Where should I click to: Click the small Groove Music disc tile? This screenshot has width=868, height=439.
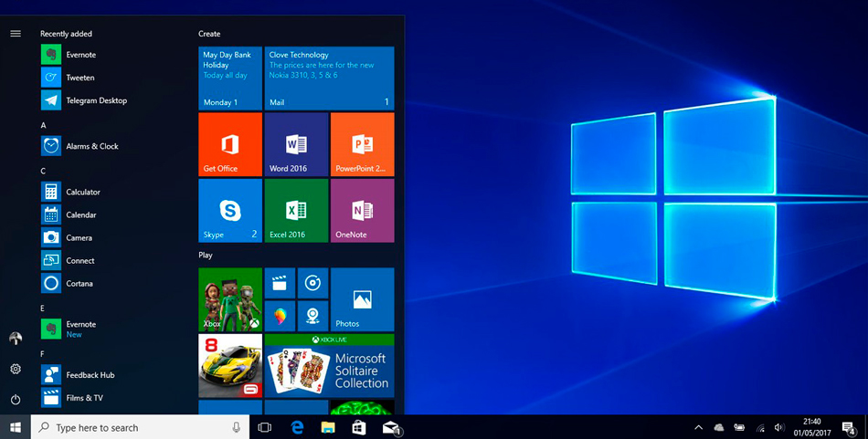[312, 283]
